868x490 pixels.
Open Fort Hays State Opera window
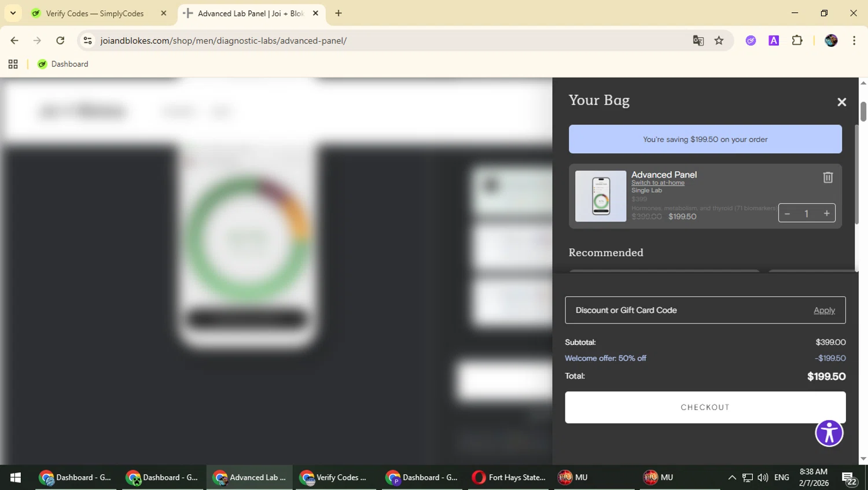click(x=509, y=477)
